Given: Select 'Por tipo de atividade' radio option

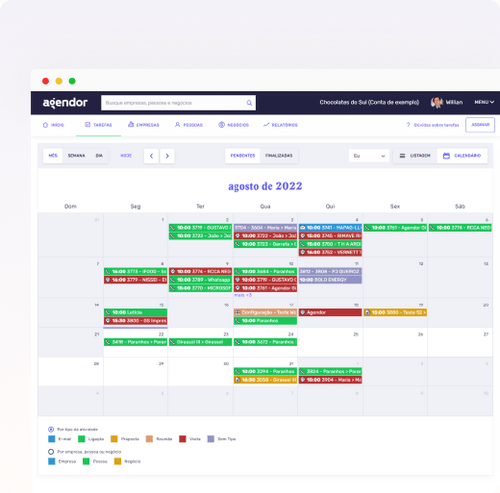Looking at the screenshot, I should coord(51,429).
